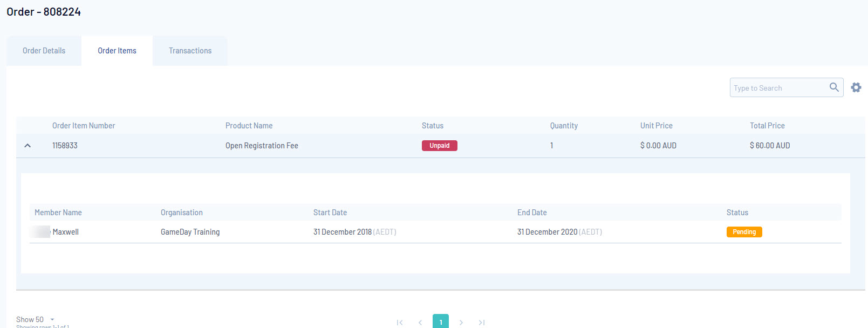Click the Total Price column header
868x328 pixels.
767,126
